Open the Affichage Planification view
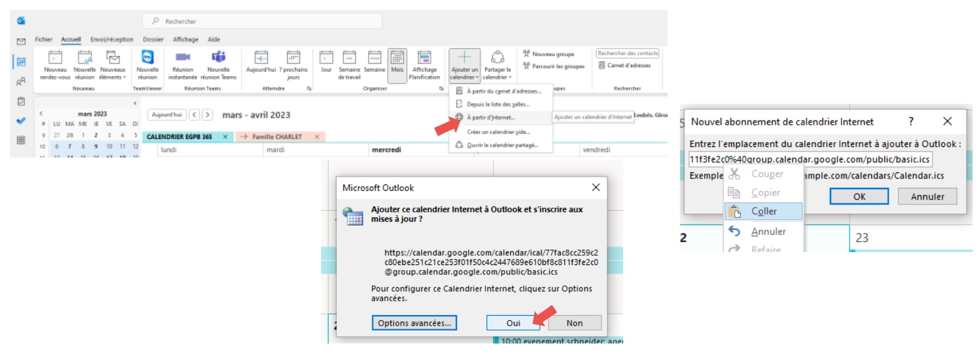Screen dimensions: 980x354 point(424,65)
